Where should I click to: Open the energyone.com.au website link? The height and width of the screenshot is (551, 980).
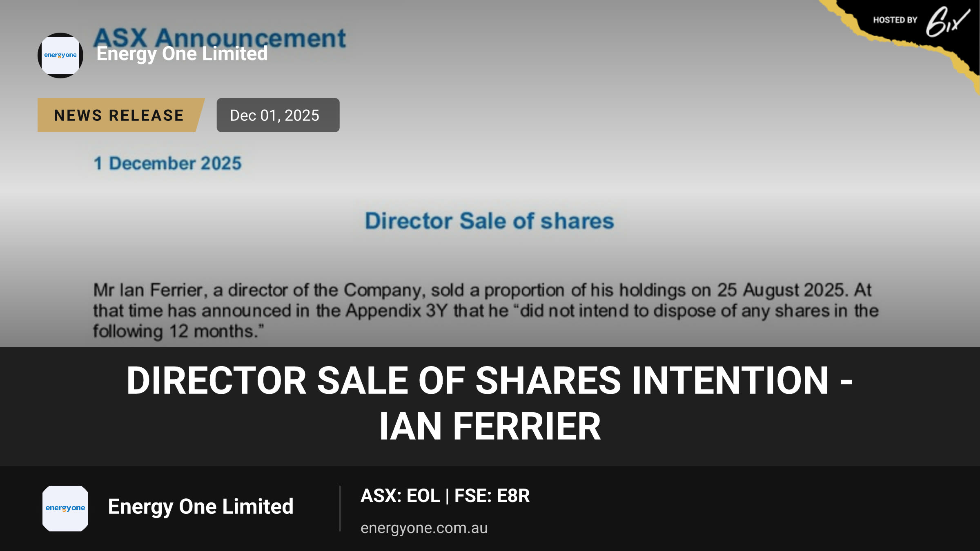[x=424, y=528]
